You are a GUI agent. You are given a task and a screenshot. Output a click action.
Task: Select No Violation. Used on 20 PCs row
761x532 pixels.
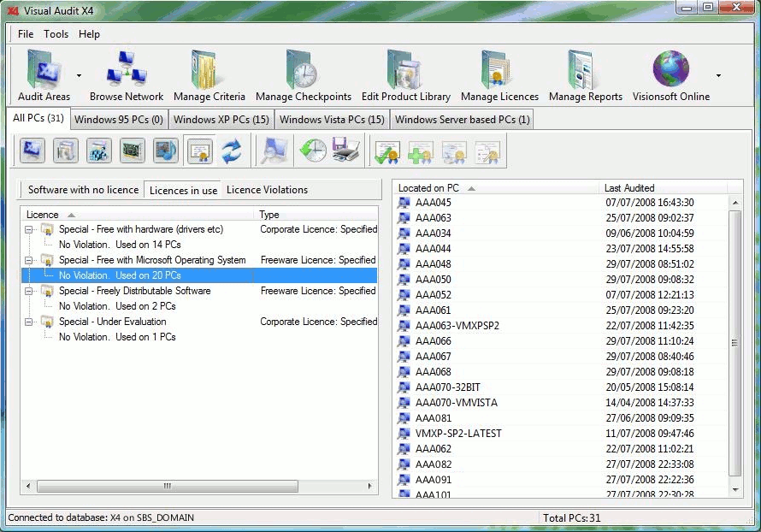199,275
